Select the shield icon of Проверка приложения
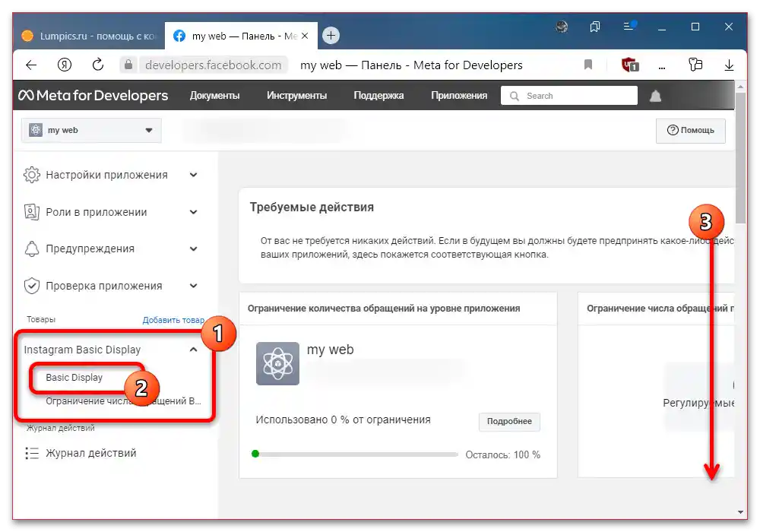 [x=31, y=286]
